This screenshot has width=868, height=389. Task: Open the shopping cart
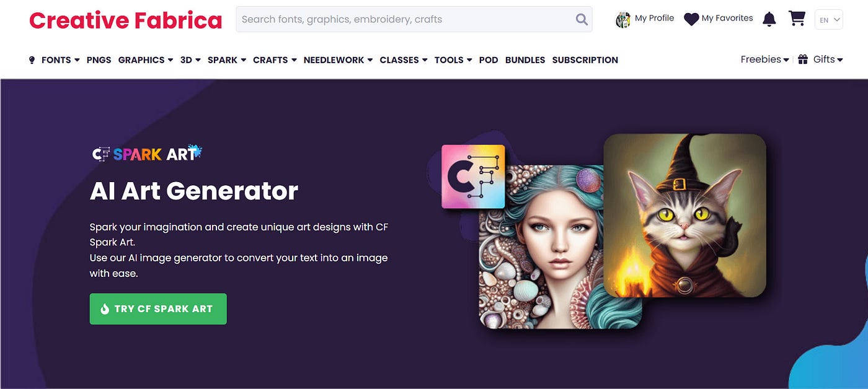797,19
